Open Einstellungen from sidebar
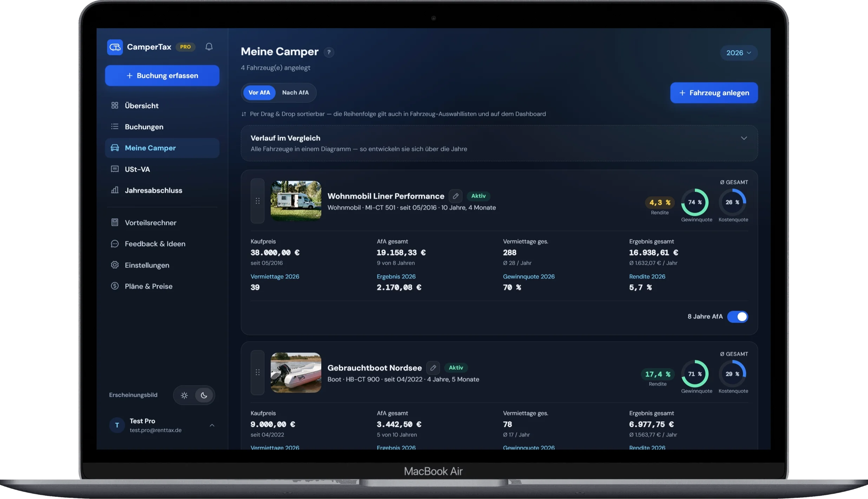 pyautogui.click(x=162, y=265)
